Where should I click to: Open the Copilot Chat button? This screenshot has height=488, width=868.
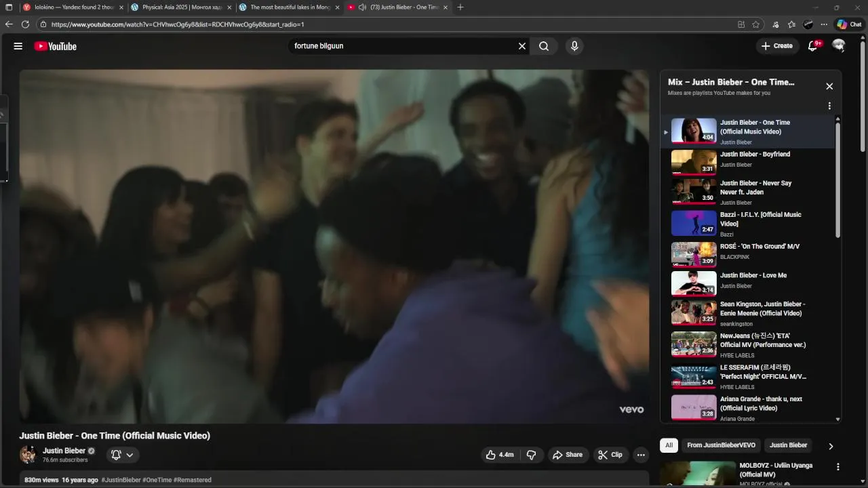click(849, 24)
